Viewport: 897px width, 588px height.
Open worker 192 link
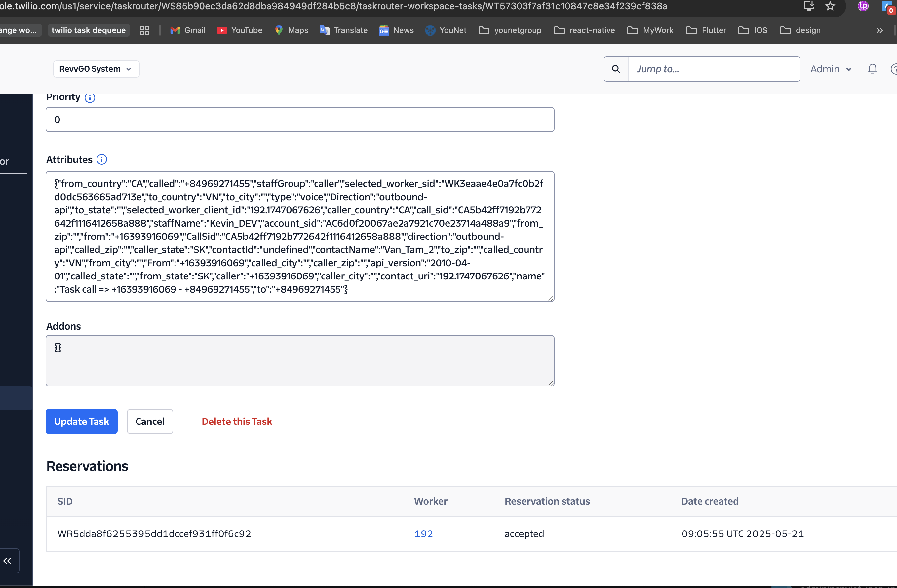(x=423, y=533)
